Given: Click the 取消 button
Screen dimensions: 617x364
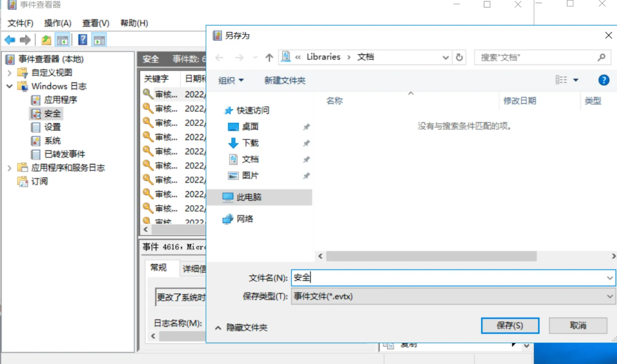Looking at the screenshot, I should pos(578,326).
